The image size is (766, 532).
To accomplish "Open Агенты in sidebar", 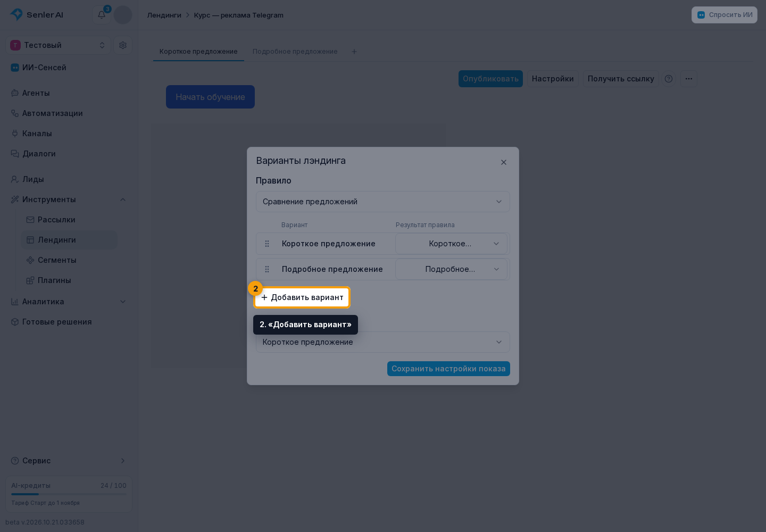I will 69,93.
